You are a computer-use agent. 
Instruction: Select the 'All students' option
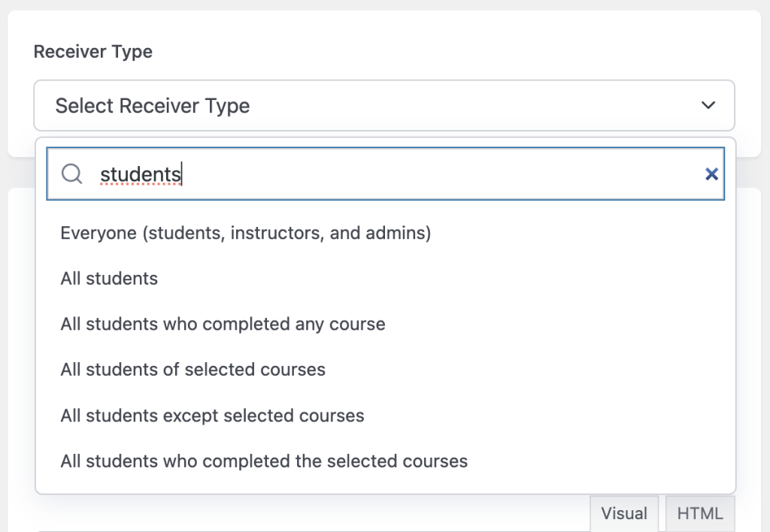click(x=110, y=279)
